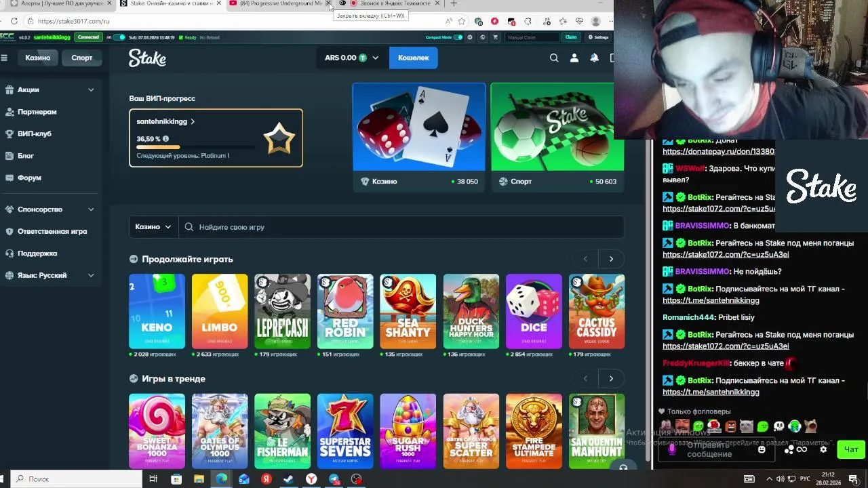Open Ответственная игра in the sidebar
This screenshot has width=868, height=488.
click(52, 231)
